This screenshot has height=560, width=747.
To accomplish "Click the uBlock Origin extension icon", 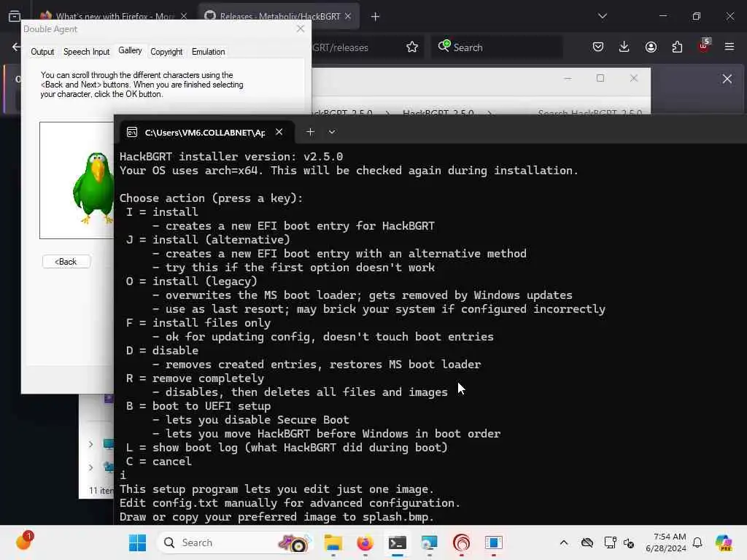I will tap(704, 46).
